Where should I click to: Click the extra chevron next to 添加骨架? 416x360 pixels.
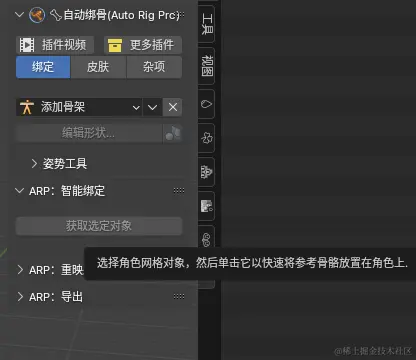tap(153, 107)
